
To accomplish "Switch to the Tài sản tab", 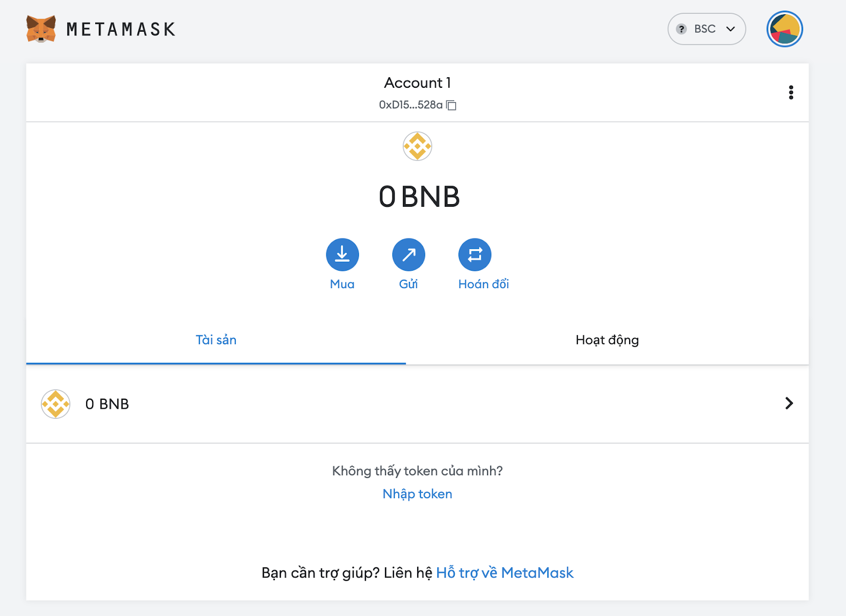I will point(216,340).
